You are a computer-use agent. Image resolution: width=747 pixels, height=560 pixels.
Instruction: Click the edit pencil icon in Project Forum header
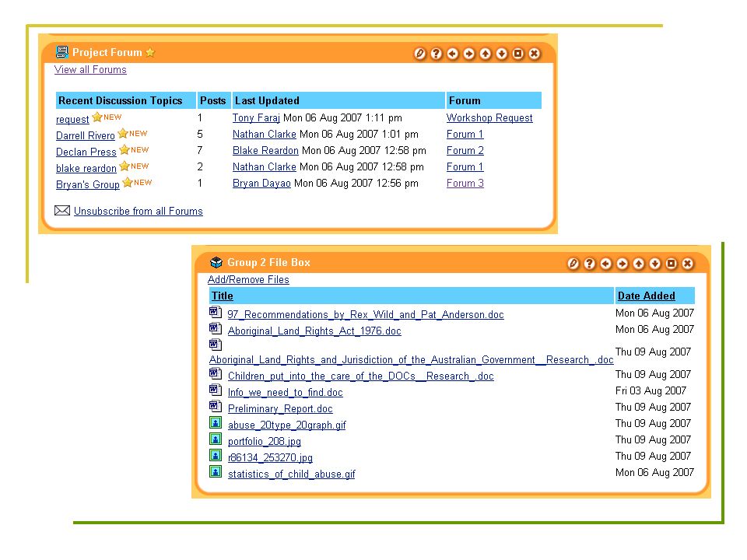419,54
